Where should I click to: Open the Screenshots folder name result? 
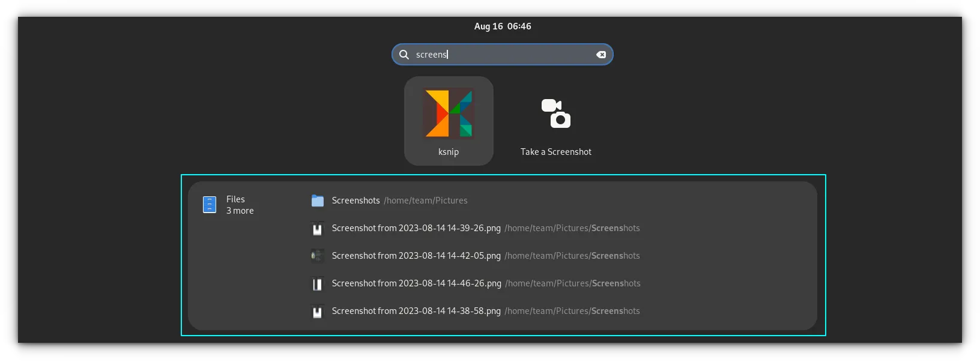(356, 201)
